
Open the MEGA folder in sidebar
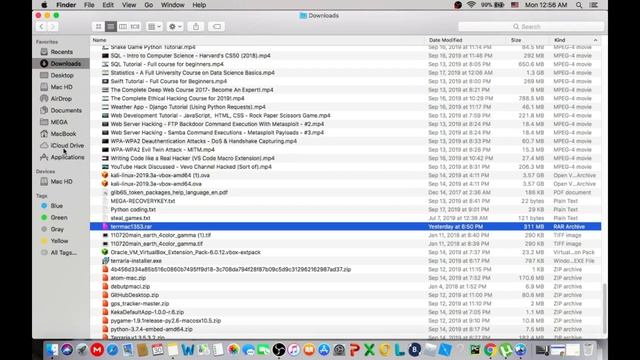(58, 122)
